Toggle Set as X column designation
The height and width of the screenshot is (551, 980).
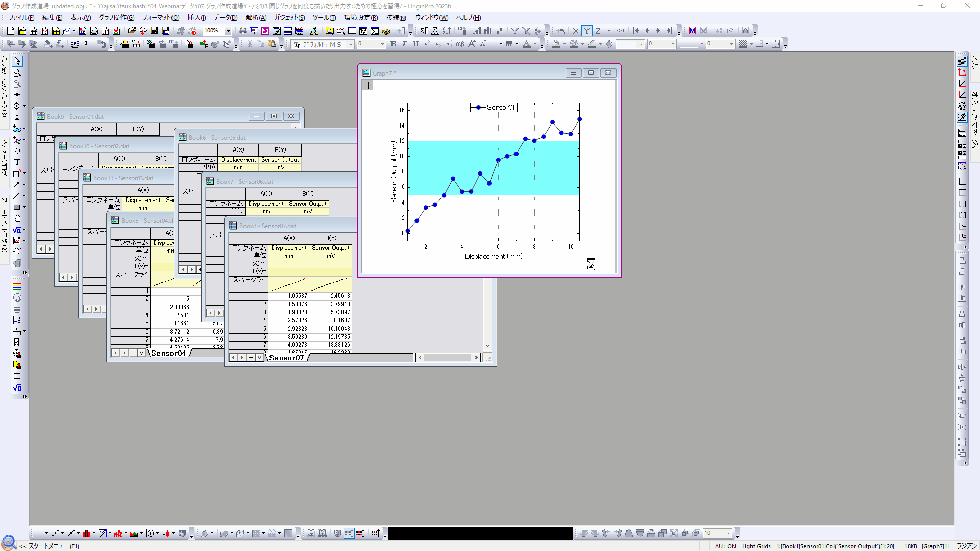coord(576,31)
